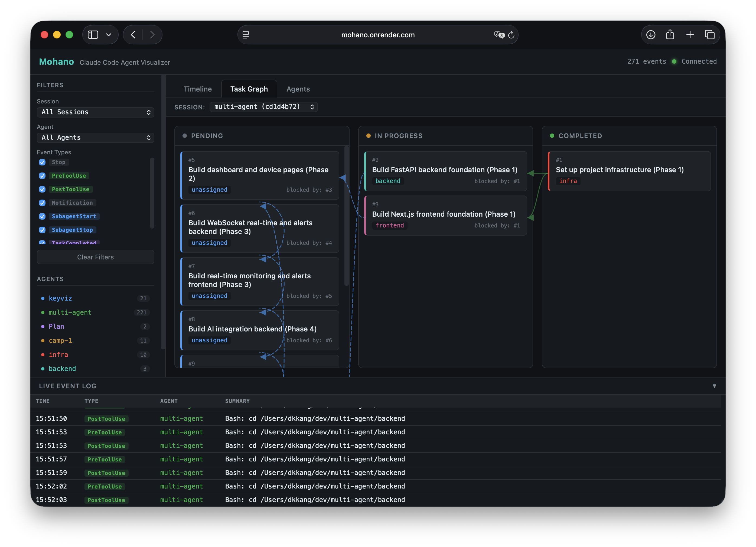Viewport: 756px width, 547px height.
Task: Toggle the SubagentStart event filter
Action: pos(42,216)
